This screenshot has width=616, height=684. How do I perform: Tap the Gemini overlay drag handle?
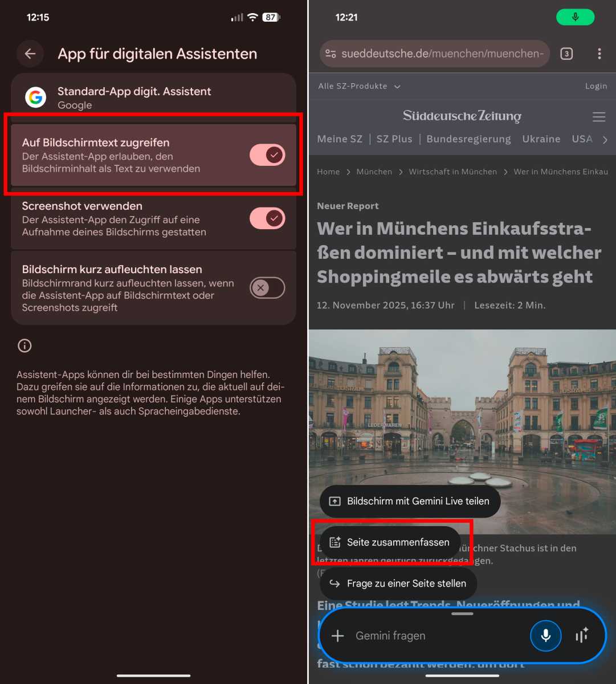[462, 614]
